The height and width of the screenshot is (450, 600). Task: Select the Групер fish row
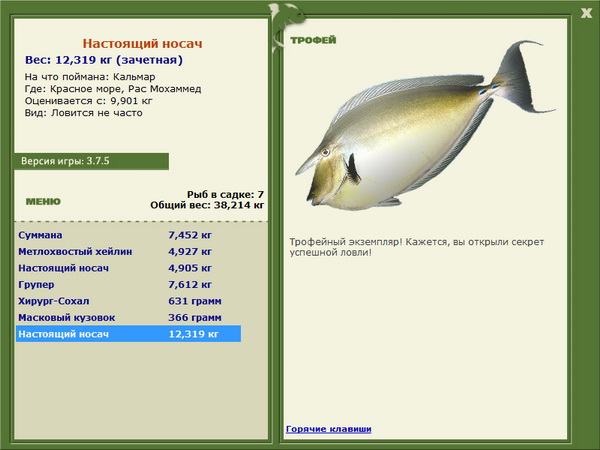tap(128, 284)
